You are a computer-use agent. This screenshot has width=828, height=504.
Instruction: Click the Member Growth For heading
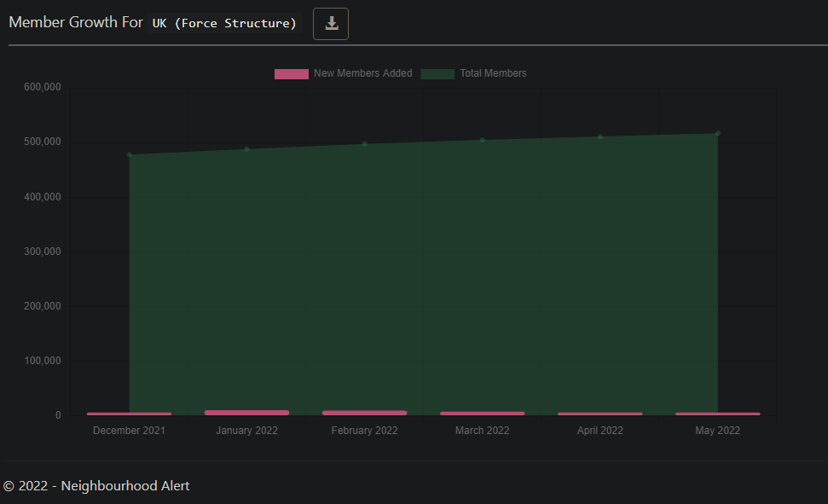coord(76,23)
